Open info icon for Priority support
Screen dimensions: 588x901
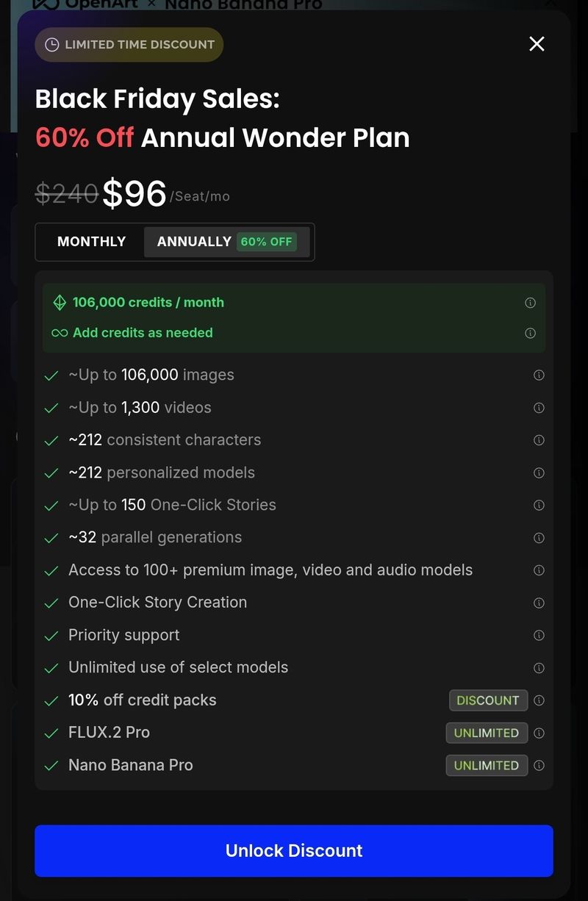tap(539, 635)
